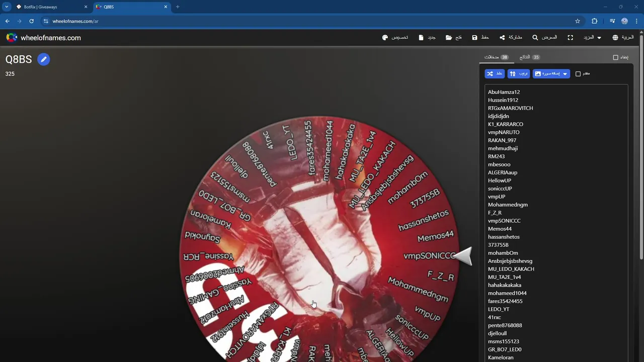Screen dimensions: 644x362
Task: Click entry Memos44 in the entries list
Action: 500,229
